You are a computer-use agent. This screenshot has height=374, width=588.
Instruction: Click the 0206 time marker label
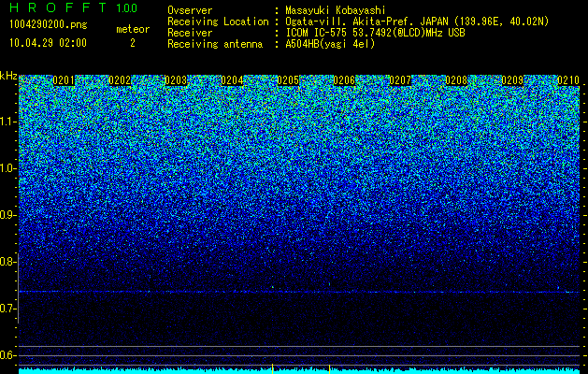pos(344,80)
